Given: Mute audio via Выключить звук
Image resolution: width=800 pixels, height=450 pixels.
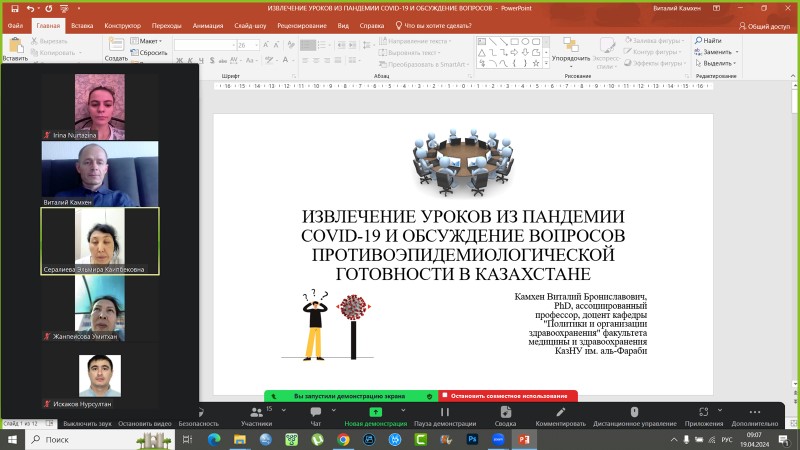Looking at the screenshot, I should click(87, 423).
